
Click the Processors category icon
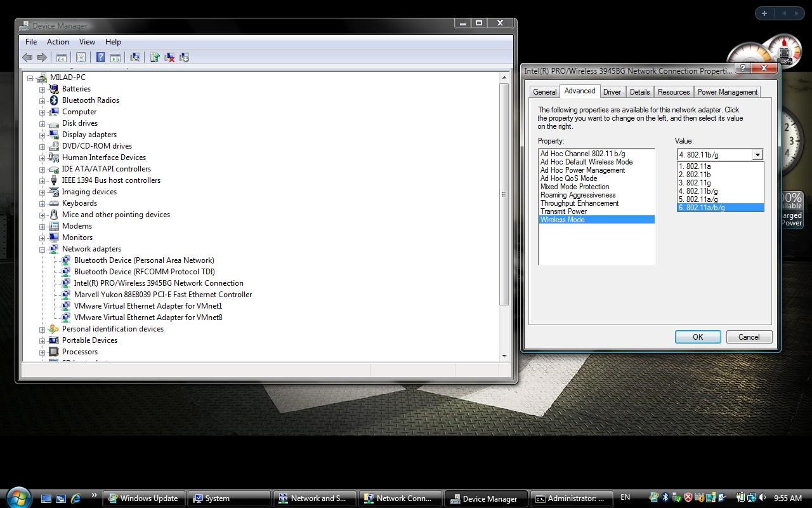coord(54,352)
